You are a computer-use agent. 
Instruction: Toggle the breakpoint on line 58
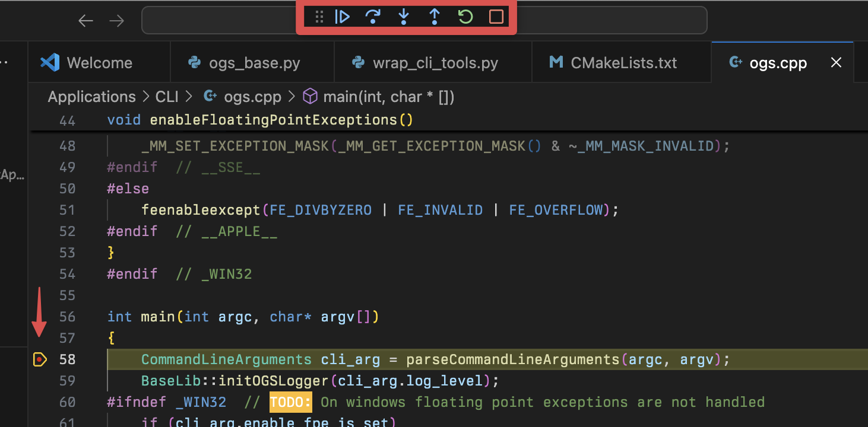39,359
